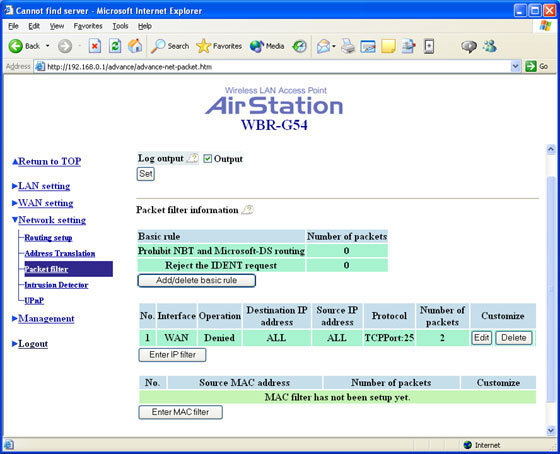Open the address bar dropdown arrow

[515, 66]
